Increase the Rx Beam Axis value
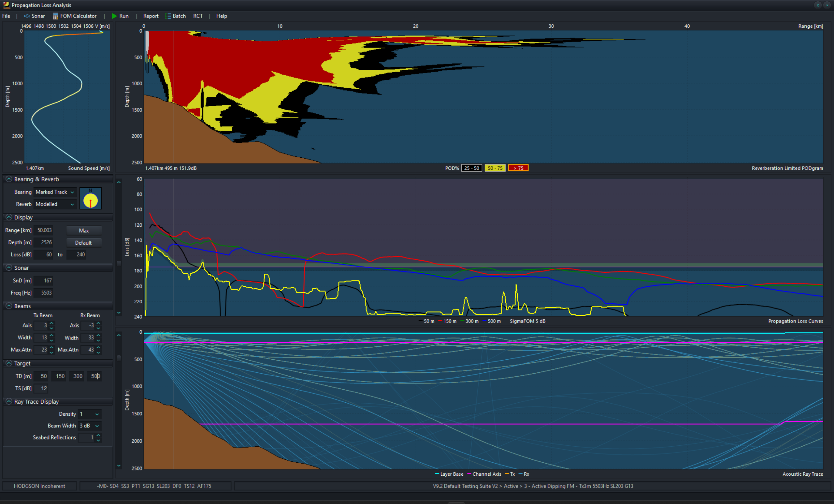 (x=98, y=323)
